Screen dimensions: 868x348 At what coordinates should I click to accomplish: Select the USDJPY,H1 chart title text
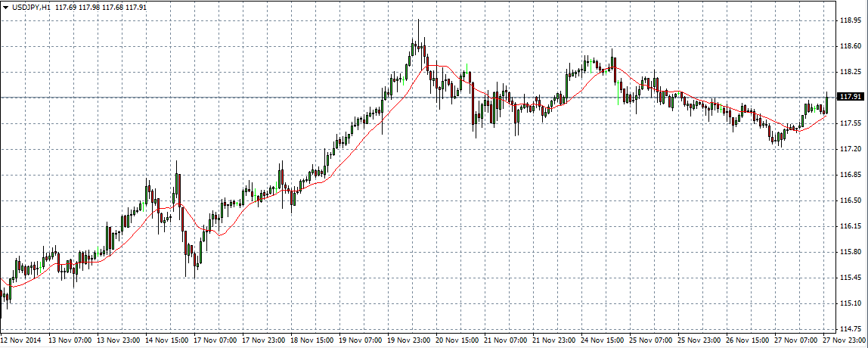point(32,8)
